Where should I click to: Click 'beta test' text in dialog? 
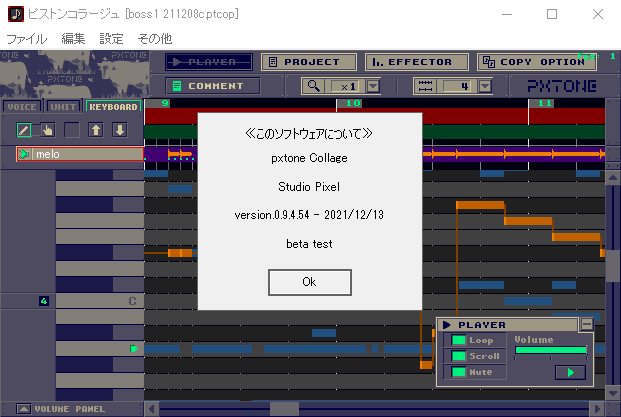coord(309,244)
